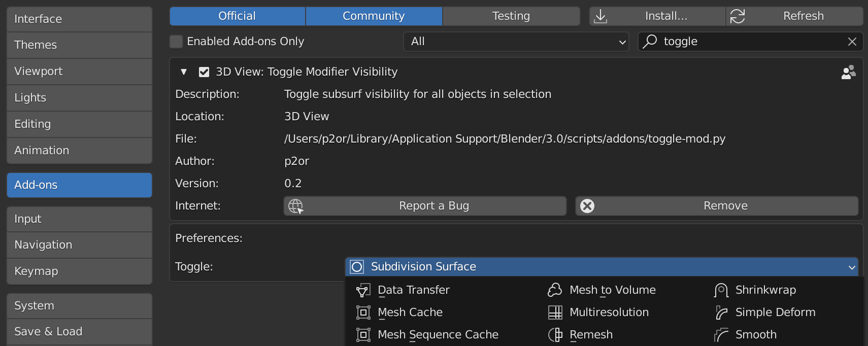Click the Shrinkwrap modifier icon
868x346 pixels.
[721, 290]
